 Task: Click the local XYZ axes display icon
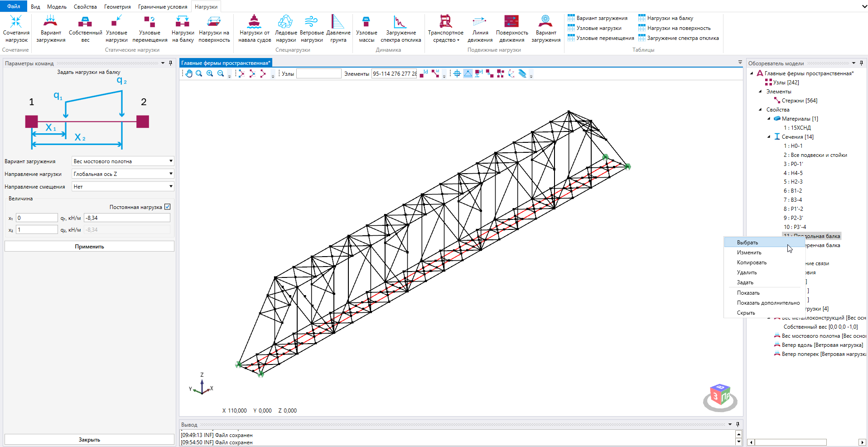tap(511, 73)
